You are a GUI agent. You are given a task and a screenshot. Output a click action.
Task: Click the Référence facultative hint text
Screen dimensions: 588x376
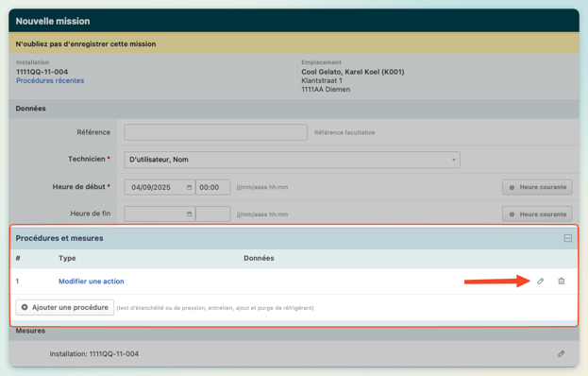[x=344, y=132]
